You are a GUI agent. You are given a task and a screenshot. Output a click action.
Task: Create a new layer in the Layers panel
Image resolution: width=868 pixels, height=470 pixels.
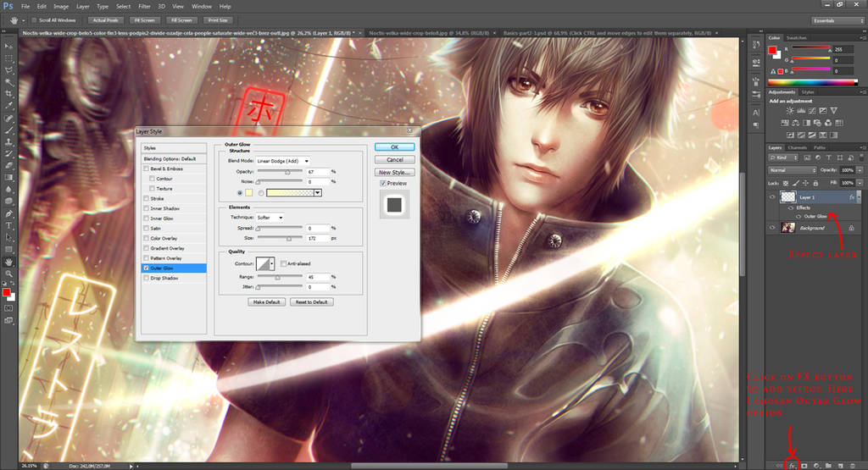[840, 466]
